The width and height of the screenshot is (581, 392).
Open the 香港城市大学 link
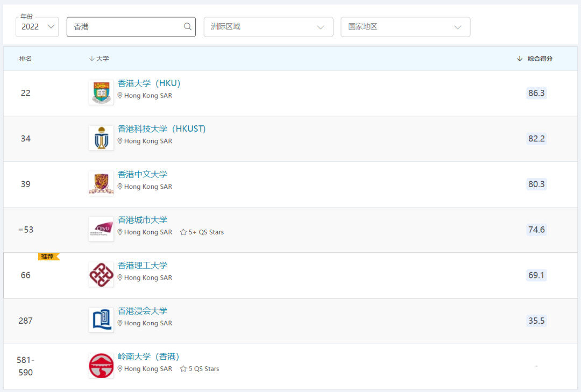[142, 220]
